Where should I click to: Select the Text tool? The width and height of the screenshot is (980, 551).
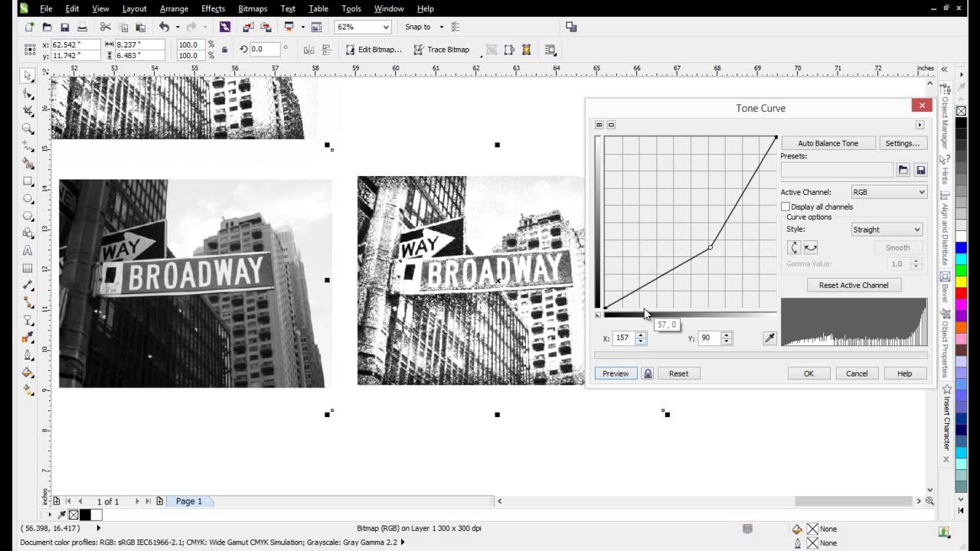click(x=28, y=251)
